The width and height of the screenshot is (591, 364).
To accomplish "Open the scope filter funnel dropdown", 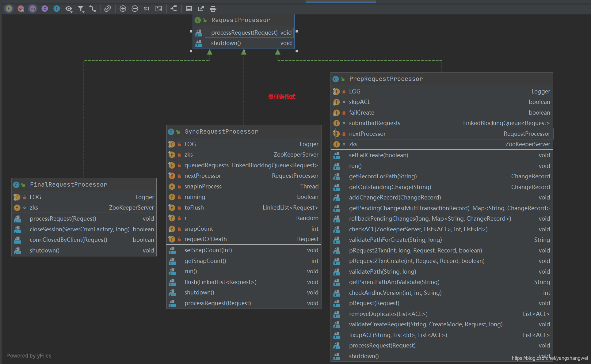I will coord(81,9).
